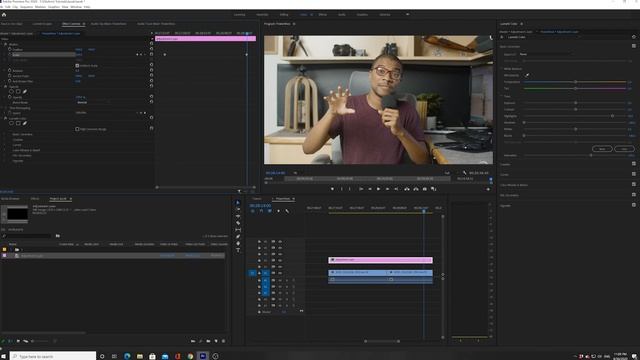
Task: Toggle the Curves section checkbox in Lumetri Color
Action: [x=634, y=174]
